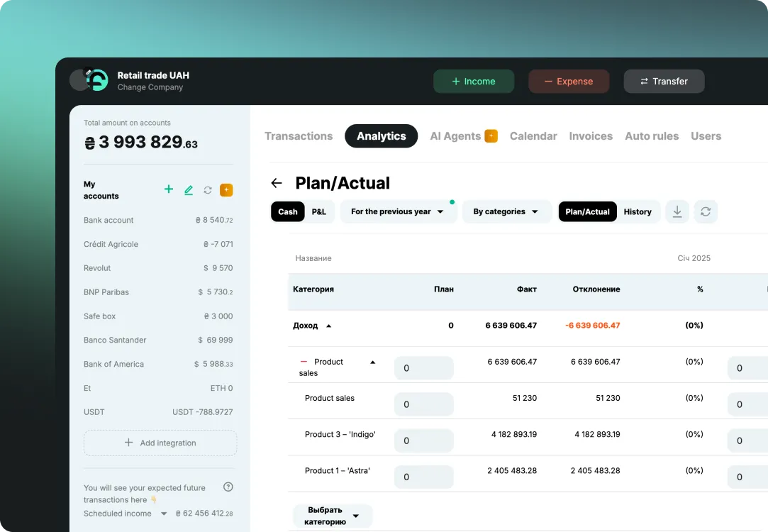Click the Категория column header
The width and height of the screenshot is (768, 532).
313,289
